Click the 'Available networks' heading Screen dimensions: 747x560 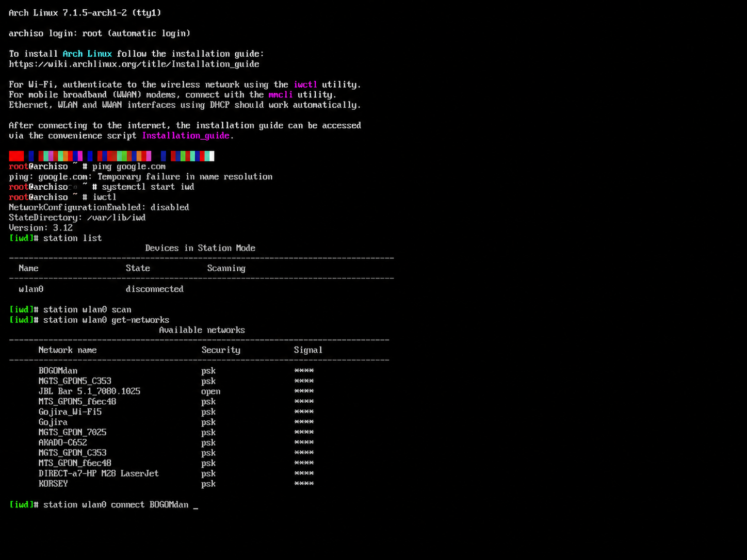click(x=202, y=330)
